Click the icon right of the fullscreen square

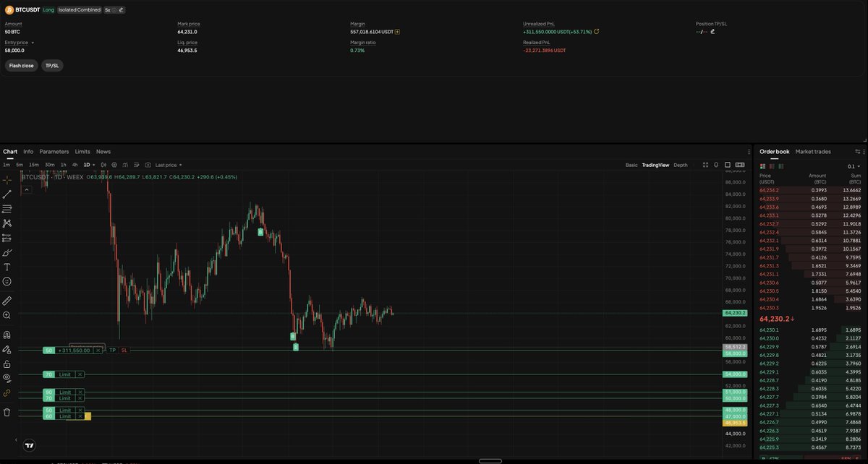(x=740, y=165)
